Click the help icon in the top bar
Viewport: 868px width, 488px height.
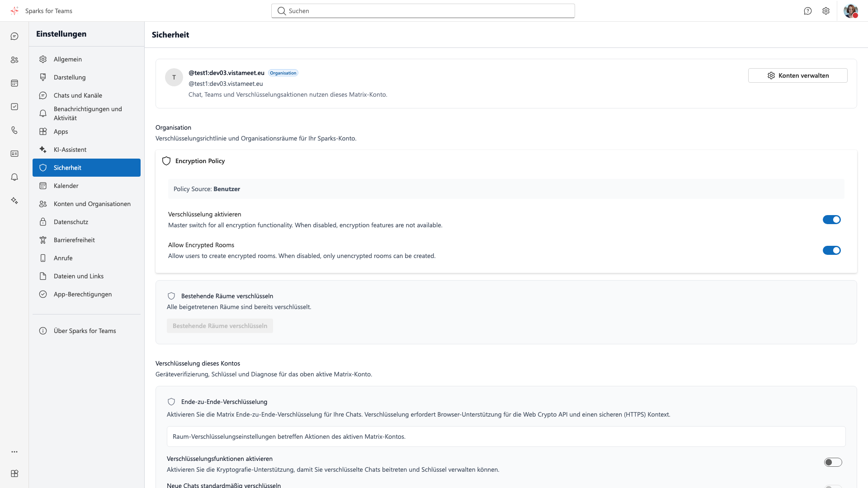click(808, 11)
